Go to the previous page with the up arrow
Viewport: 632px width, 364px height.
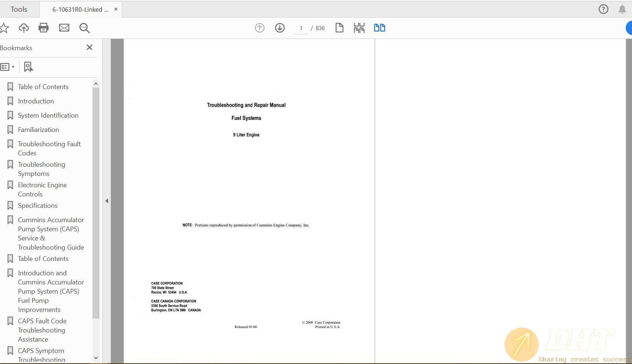click(260, 28)
